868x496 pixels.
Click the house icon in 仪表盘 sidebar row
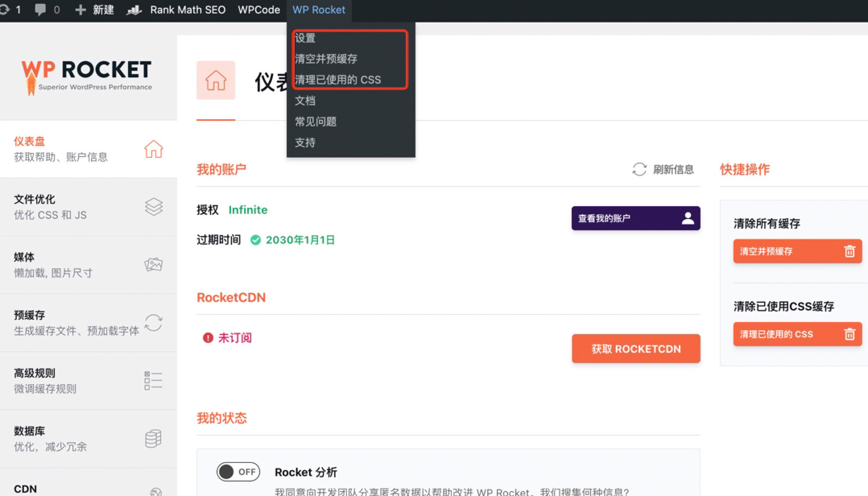[x=153, y=149]
